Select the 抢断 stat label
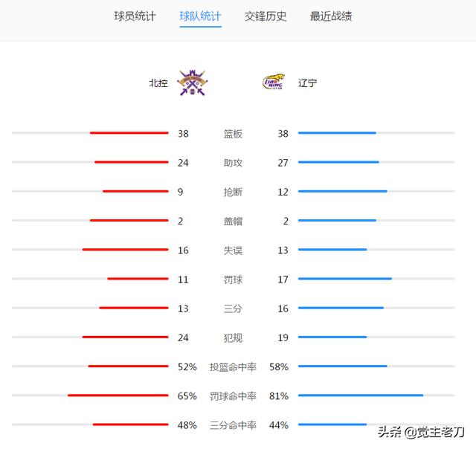The width and height of the screenshot is (476, 449). (233, 192)
